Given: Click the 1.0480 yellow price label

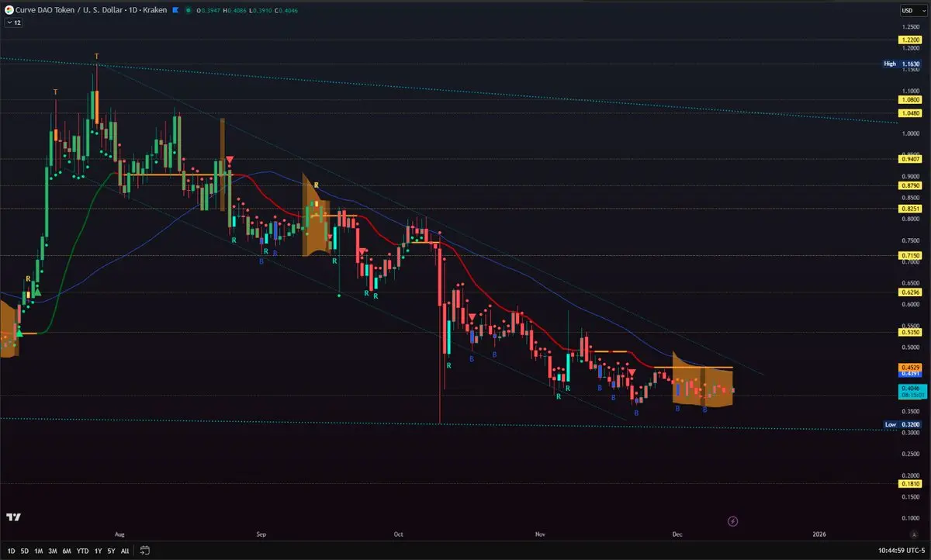Looking at the screenshot, I should (x=909, y=113).
